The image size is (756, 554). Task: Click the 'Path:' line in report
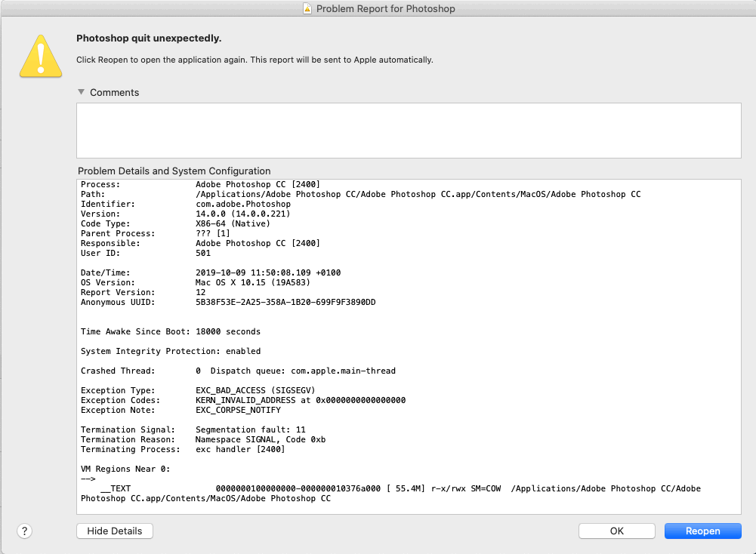click(x=361, y=194)
